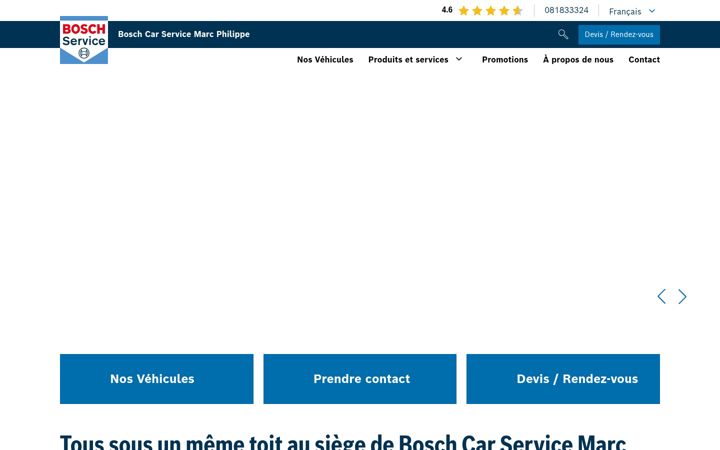
Task: Expand Produits et services menu
Action: point(415,60)
